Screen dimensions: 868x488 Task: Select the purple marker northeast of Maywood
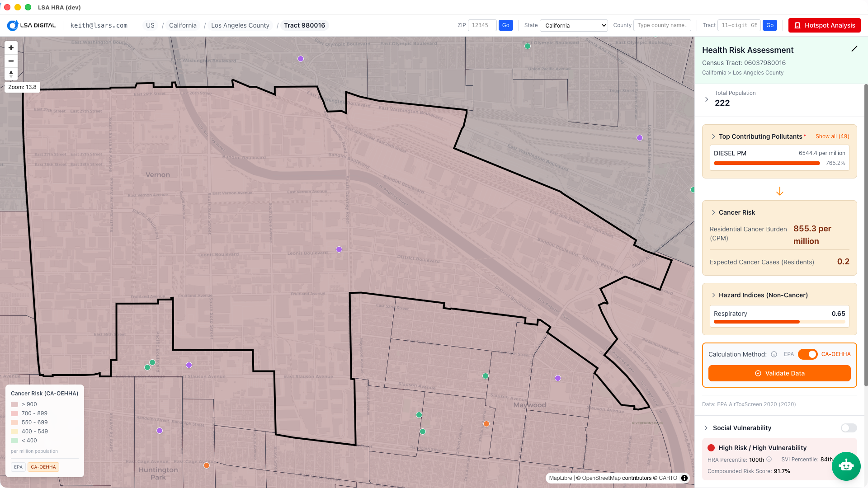click(558, 378)
